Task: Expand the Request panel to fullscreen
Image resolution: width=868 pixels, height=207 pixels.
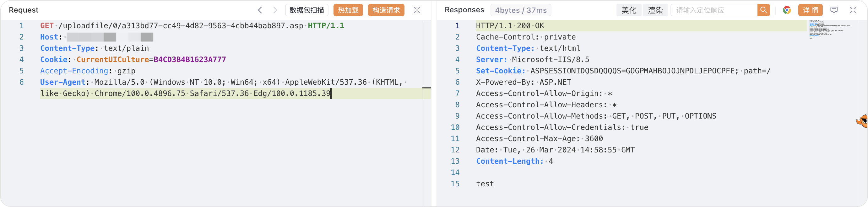Action: click(x=417, y=10)
